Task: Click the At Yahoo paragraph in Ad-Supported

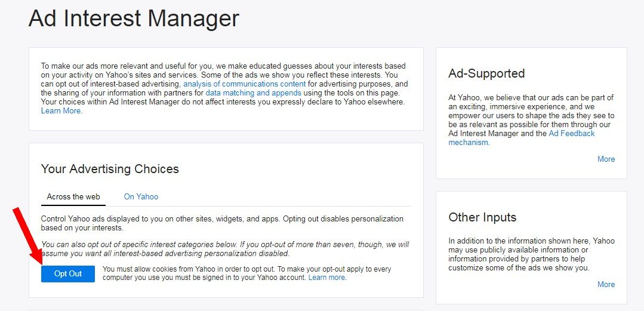Action: pyautogui.click(x=531, y=120)
